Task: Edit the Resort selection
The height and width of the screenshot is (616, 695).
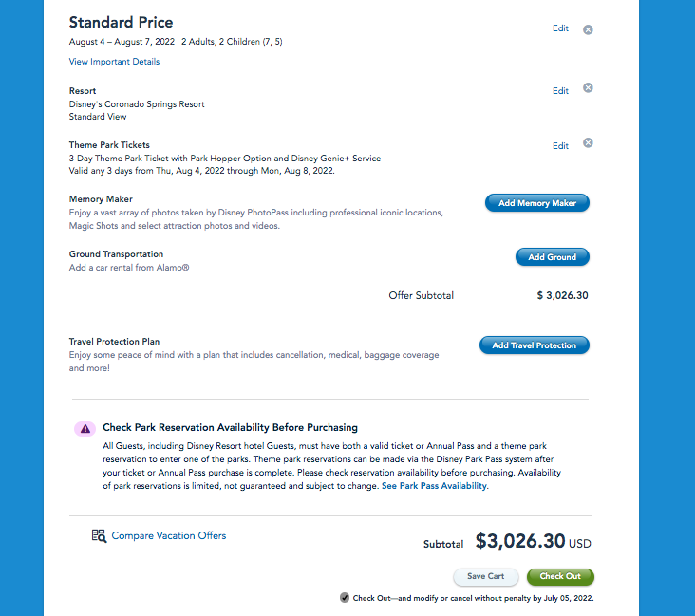Action: click(x=560, y=91)
